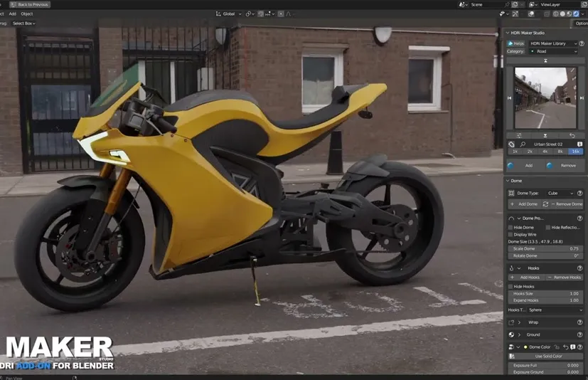The height and width of the screenshot is (380, 588).
Task: Click the reset arrow in Dome Color row
Action: point(566,347)
